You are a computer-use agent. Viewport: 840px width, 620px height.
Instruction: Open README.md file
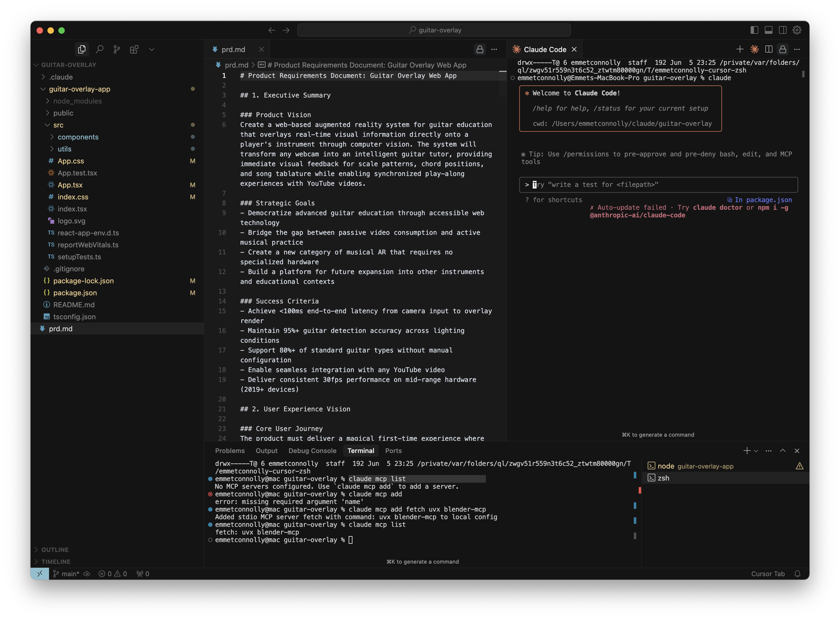coord(117,305)
